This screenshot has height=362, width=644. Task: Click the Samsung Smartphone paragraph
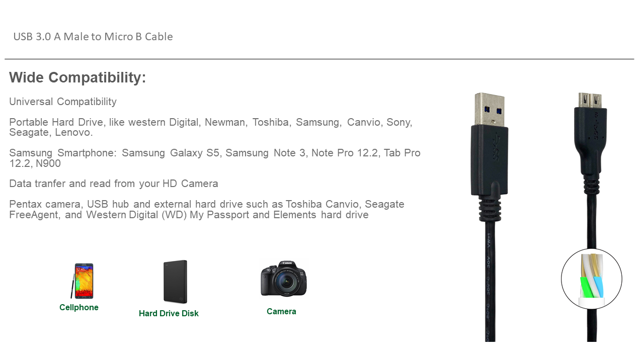click(x=215, y=158)
